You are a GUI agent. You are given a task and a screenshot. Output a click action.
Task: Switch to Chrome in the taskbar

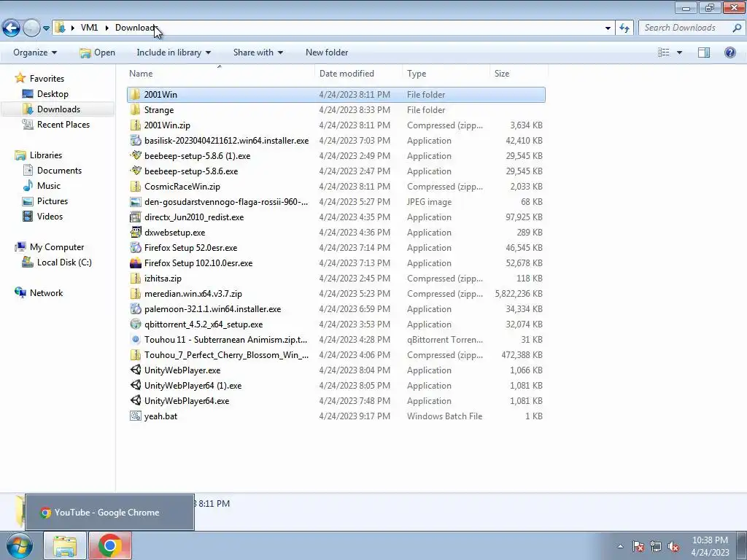(x=109, y=545)
